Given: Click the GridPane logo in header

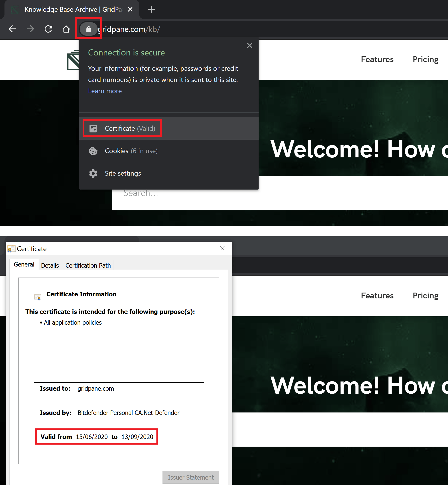Looking at the screenshot, I should [x=73, y=60].
